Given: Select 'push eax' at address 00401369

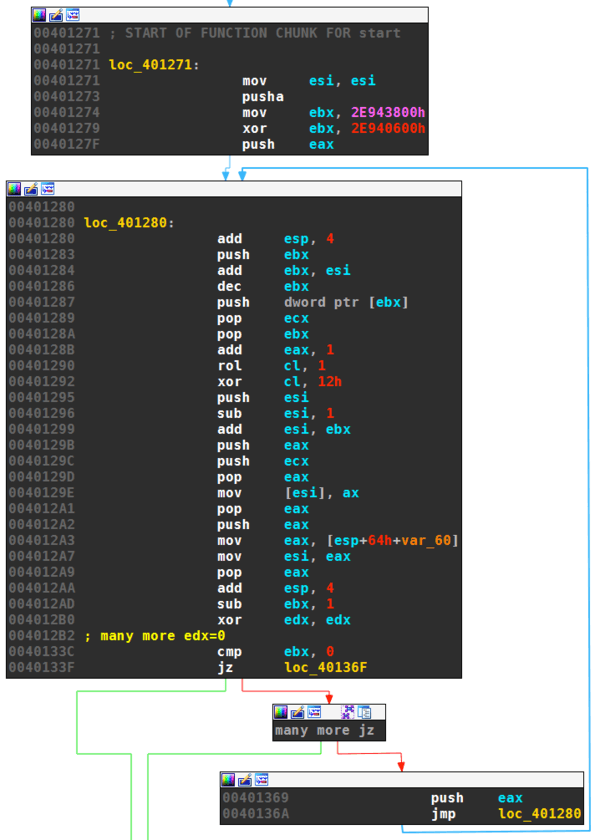Looking at the screenshot, I should tap(477, 798).
